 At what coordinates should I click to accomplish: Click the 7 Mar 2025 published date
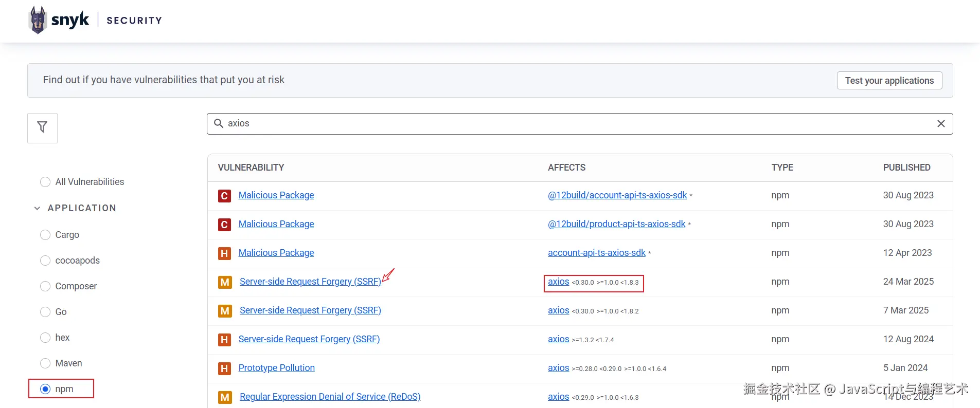coord(906,310)
